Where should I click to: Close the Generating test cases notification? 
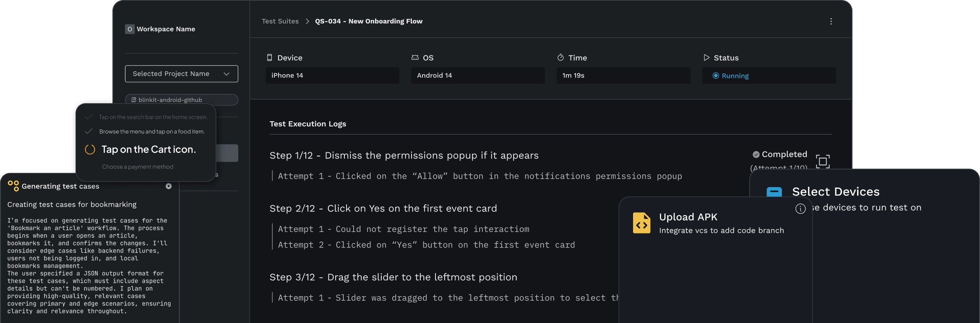coord(169,186)
